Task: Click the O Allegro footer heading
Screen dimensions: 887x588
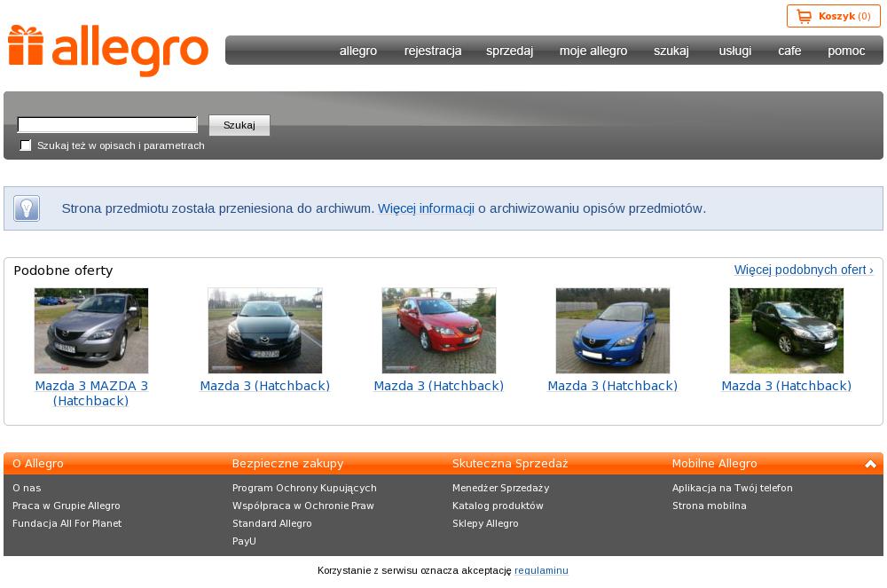Action: pos(38,464)
